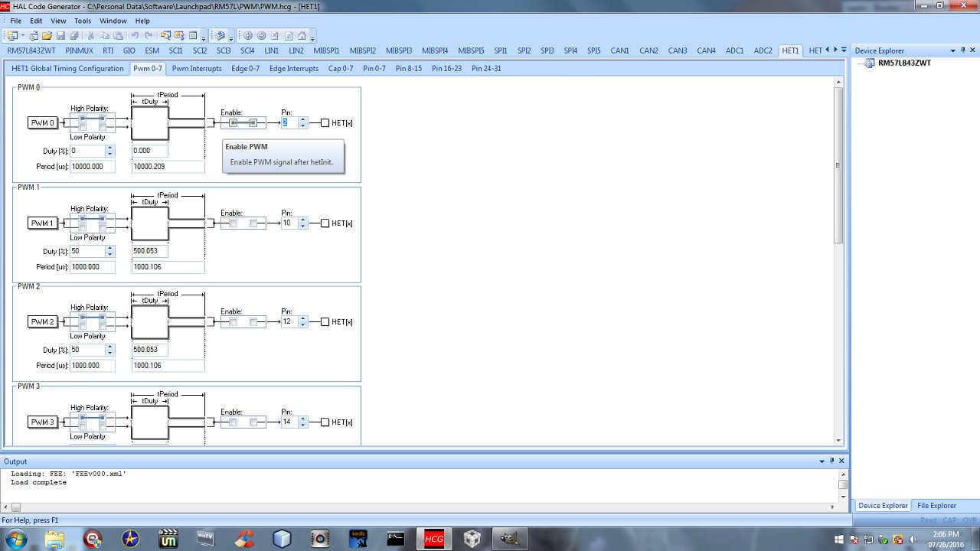
Task: Toggle the PWM 2 Enable switch
Action: click(x=243, y=322)
